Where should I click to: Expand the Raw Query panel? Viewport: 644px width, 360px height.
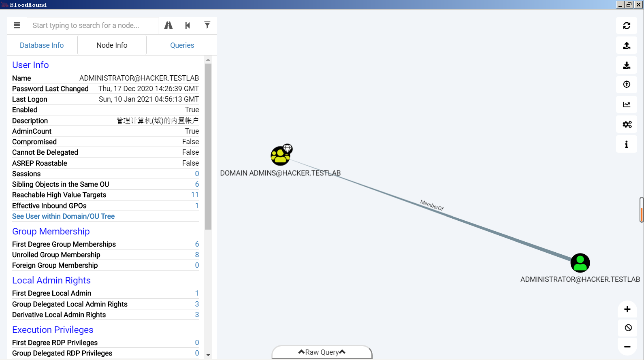pos(322,352)
